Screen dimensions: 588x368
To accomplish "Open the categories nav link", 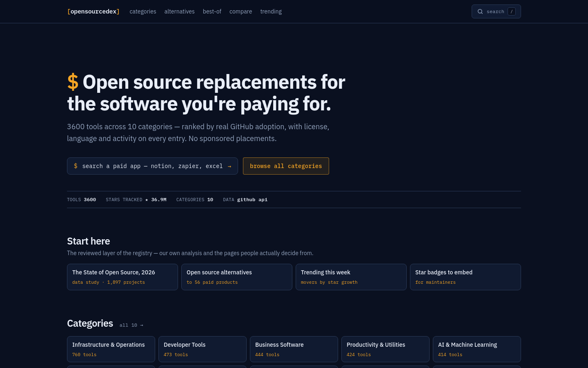I will 143,11.
